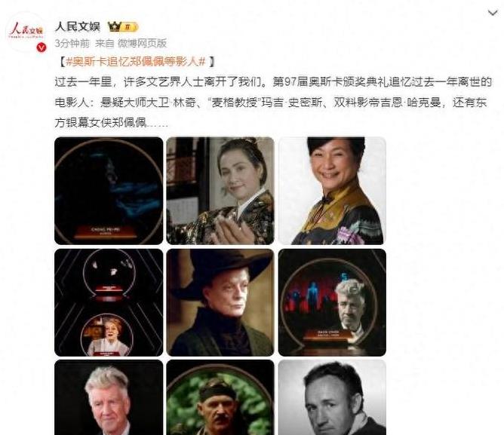Open hashtag 奥斯卡追忆郑佩佩等影人 topic

click(135, 61)
